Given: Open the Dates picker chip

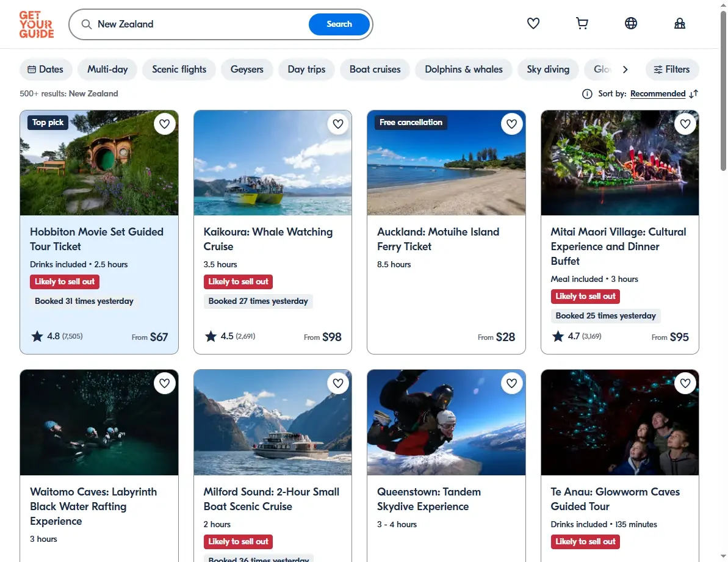Looking at the screenshot, I should click(x=46, y=70).
